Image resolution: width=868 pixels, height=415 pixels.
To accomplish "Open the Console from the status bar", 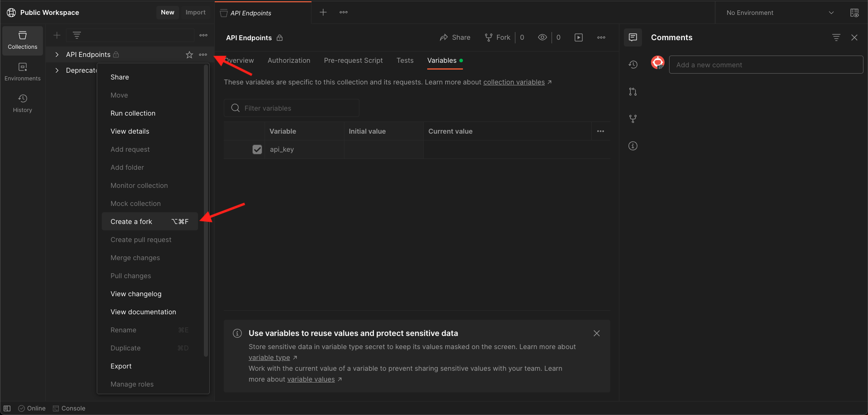I will coord(69,408).
